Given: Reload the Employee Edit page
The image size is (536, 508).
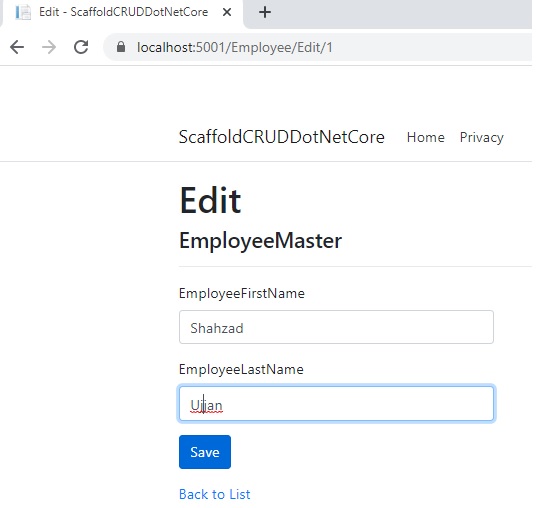Looking at the screenshot, I should point(81,47).
